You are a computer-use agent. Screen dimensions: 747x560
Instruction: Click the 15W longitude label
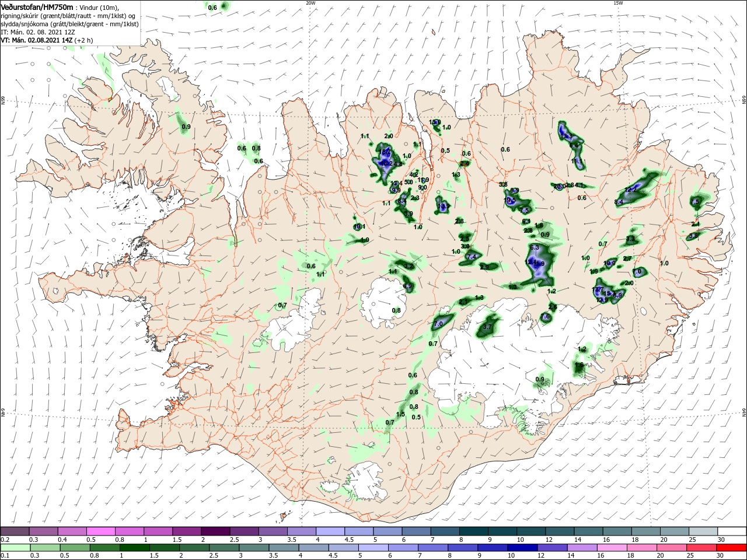[618, 3]
